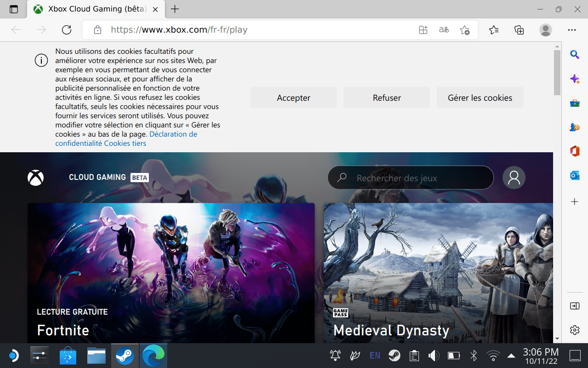The height and width of the screenshot is (368, 588).
Task: Launch Discover store from taskbar
Action: pos(68,356)
